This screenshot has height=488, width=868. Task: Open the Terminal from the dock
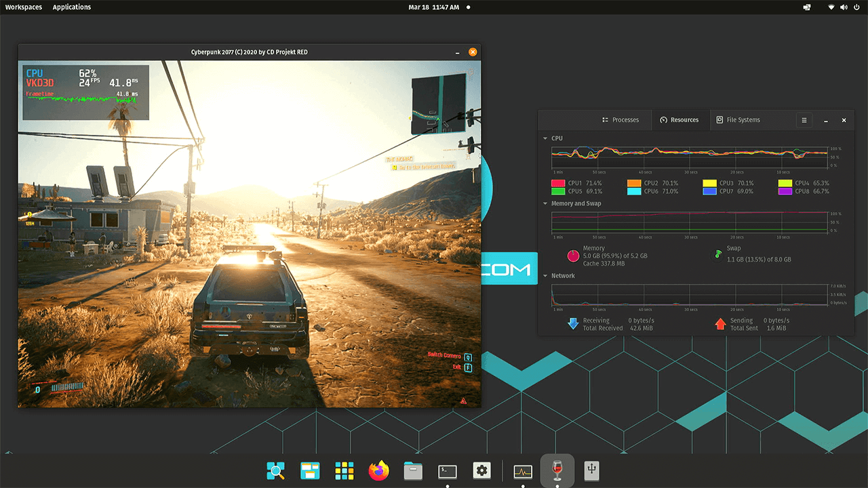(x=448, y=470)
